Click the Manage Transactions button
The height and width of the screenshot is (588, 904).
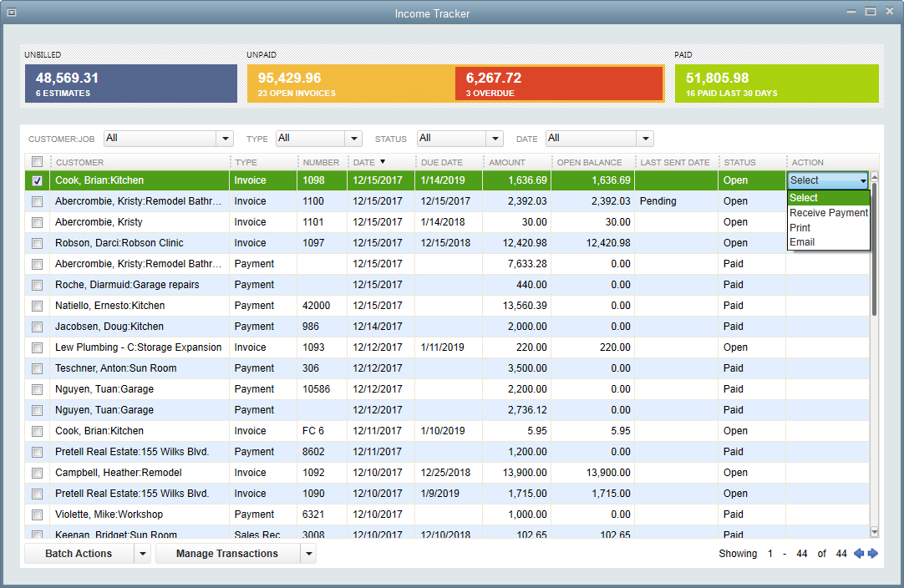coord(226,553)
